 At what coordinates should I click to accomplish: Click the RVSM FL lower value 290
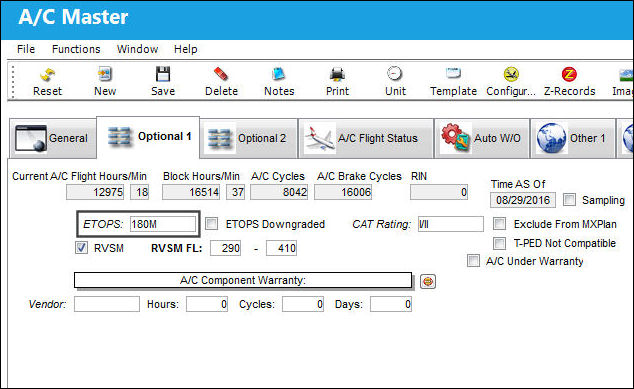(x=225, y=248)
